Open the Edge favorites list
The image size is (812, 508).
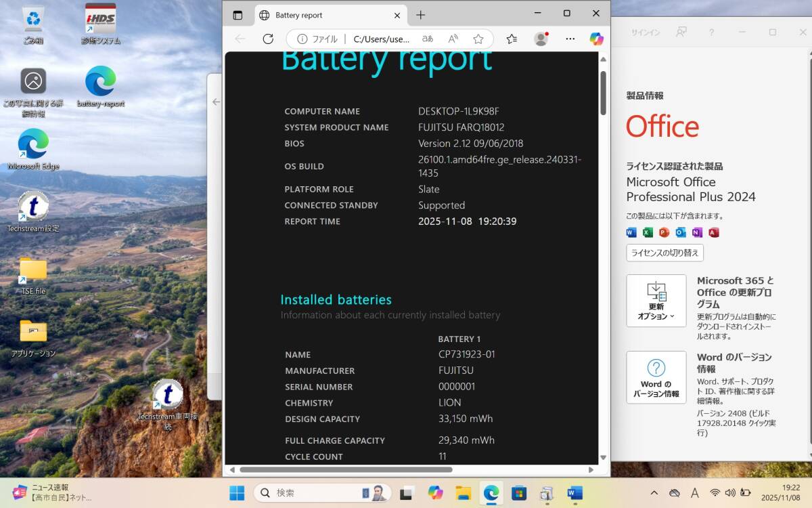(x=512, y=39)
